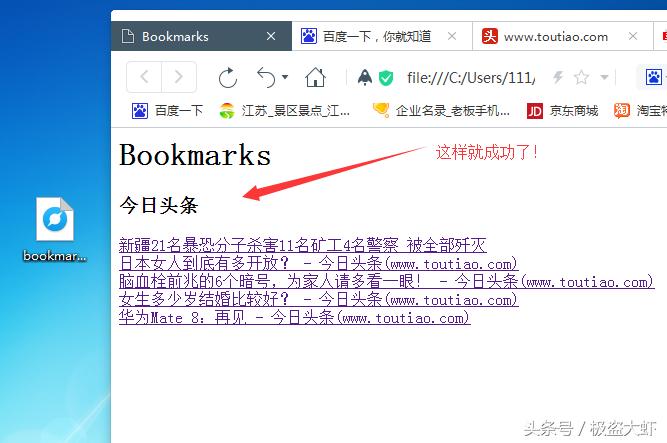Open the 江苏_景区景点 bookmark bar item
Screen dimensions: 667x443
tap(284, 111)
